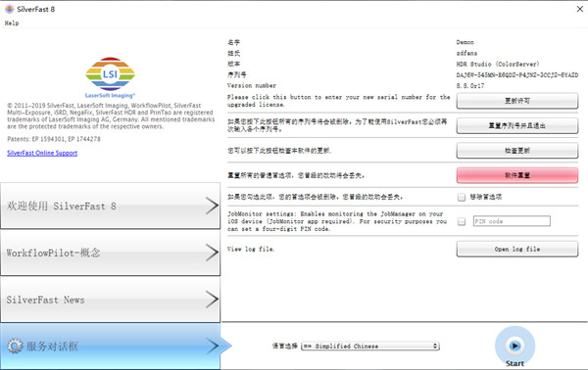This screenshot has height=370, width=588.
Task: Open the Help menu
Action: pos(12,23)
